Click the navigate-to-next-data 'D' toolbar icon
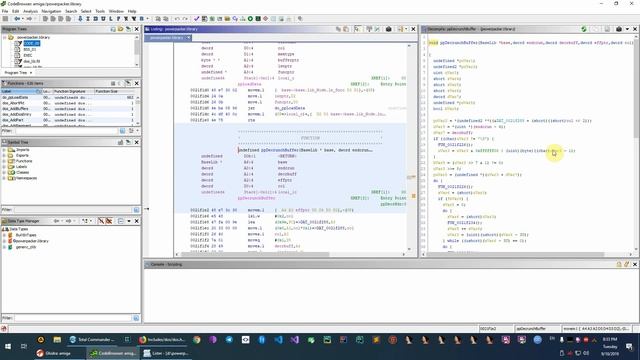 (x=95, y=19)
